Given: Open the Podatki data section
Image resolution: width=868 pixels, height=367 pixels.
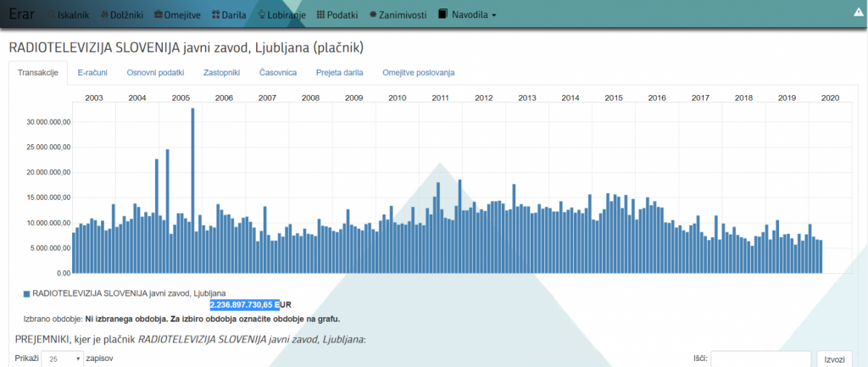Looking at the screenshot, I should [x=337, y=15].
